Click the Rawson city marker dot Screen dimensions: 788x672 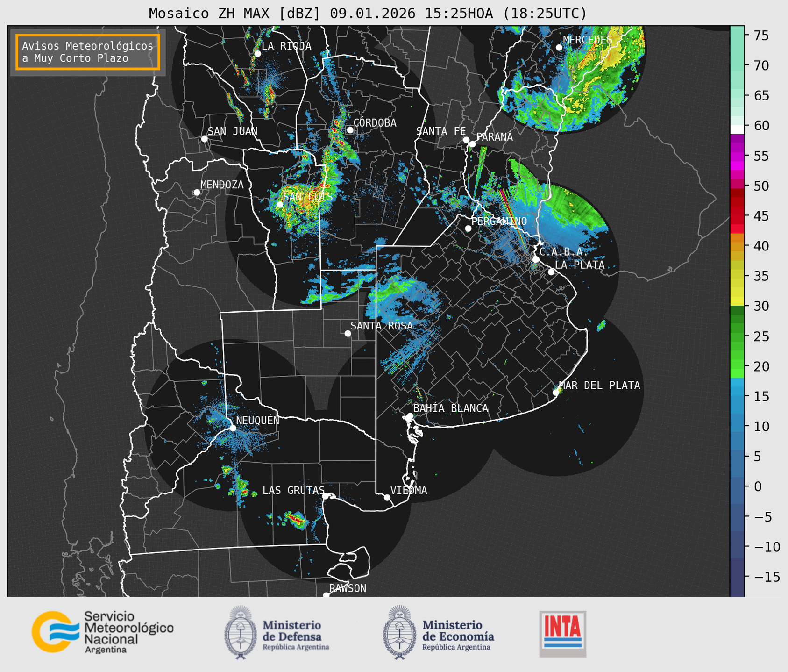click(326, 595)
